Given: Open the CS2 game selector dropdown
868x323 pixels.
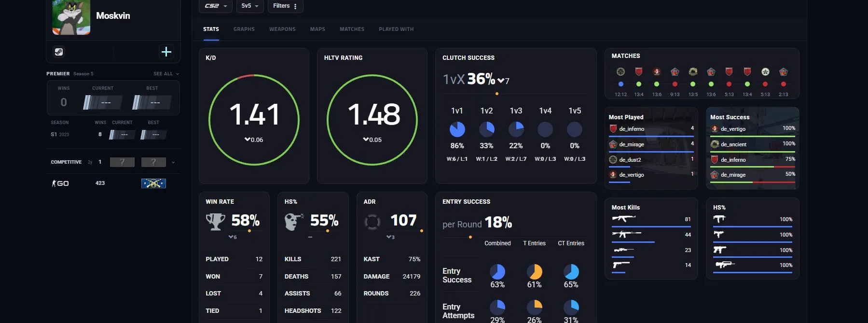Looking at the screenshot, I should tap(216, 6).
